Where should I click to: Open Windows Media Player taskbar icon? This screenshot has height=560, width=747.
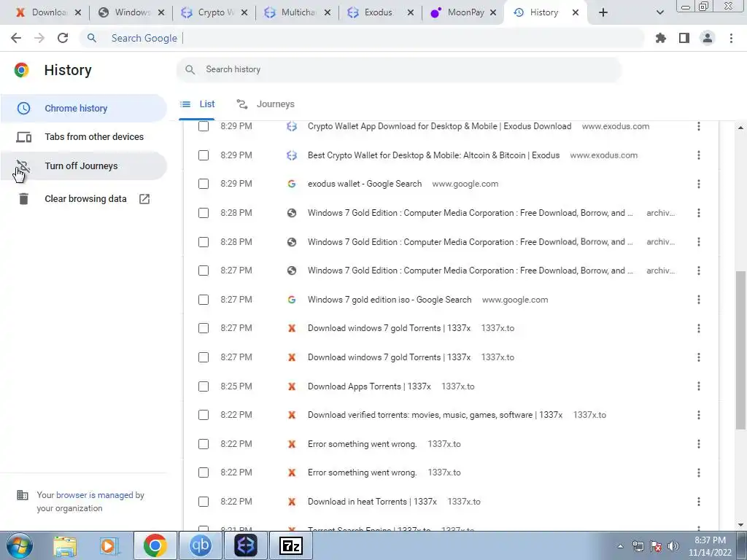click(109, 545)
